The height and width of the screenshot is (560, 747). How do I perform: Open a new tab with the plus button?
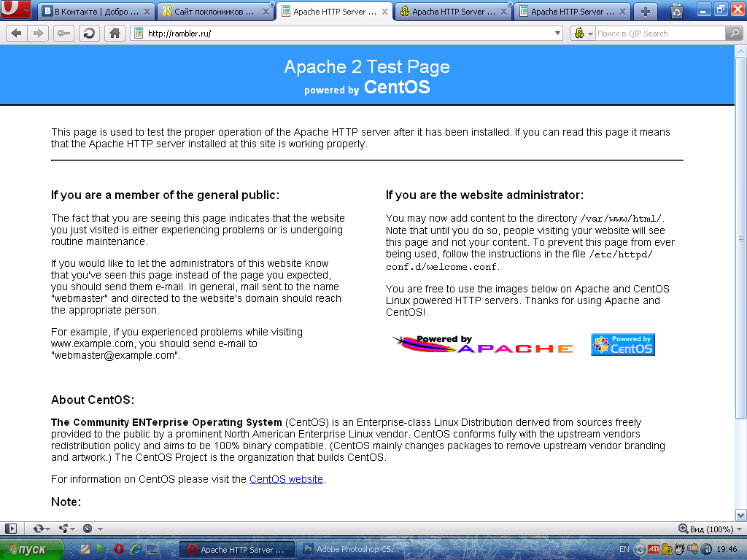(646, 12)
